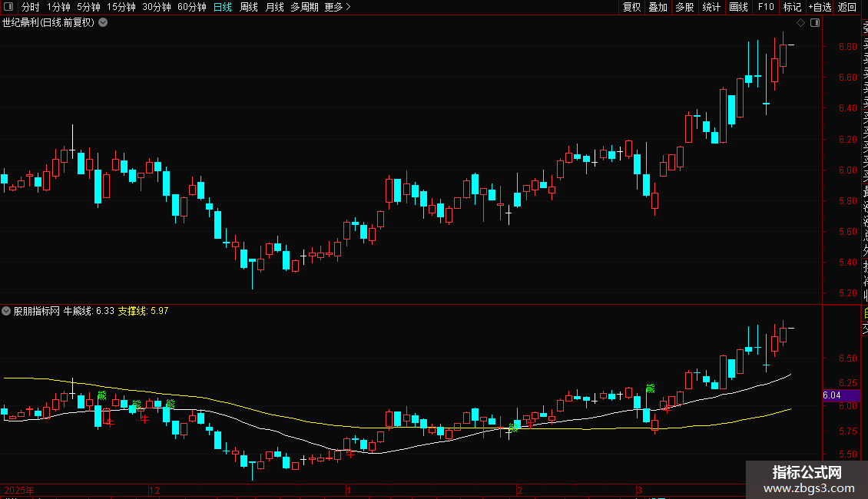Screen dimensions: 868x499
Task: Click the 2025年 date label
Action: (x=19, y=490)
